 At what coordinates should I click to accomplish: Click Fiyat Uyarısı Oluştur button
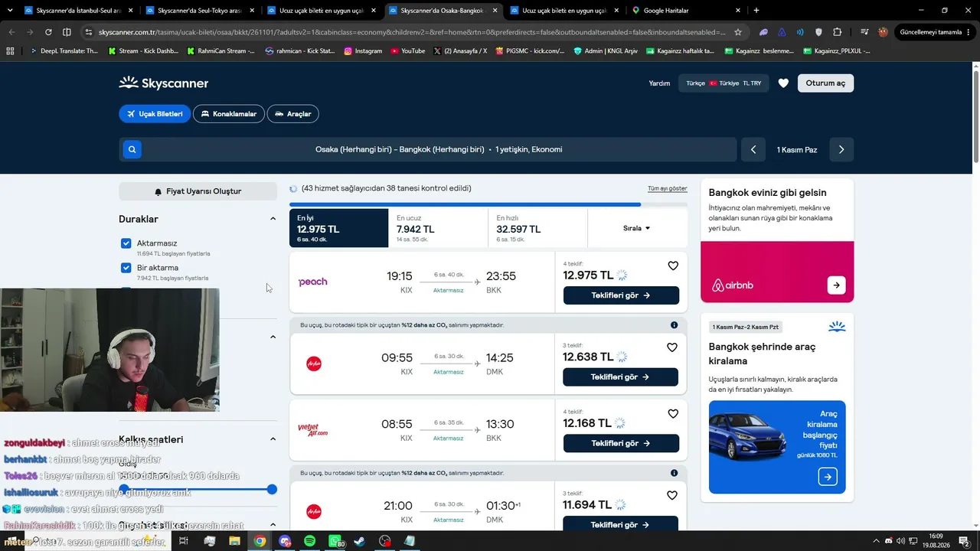pos(198,191)
